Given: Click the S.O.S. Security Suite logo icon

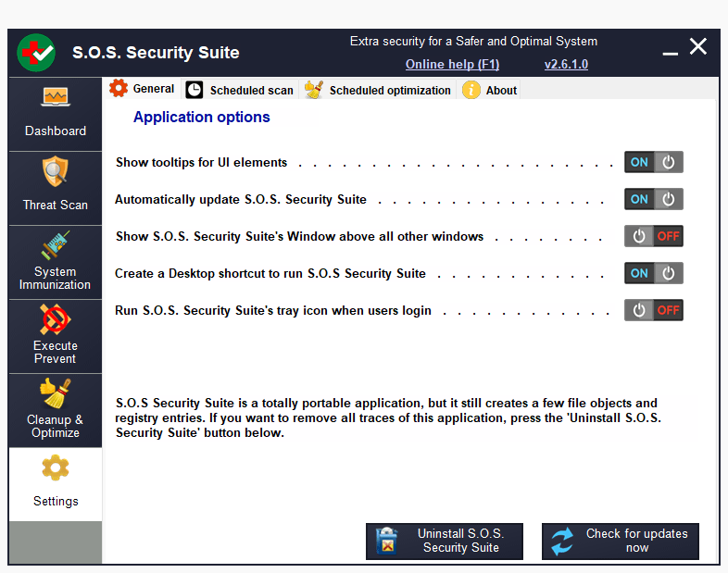Looking at the screenshot, I should (x=36, y=53).
